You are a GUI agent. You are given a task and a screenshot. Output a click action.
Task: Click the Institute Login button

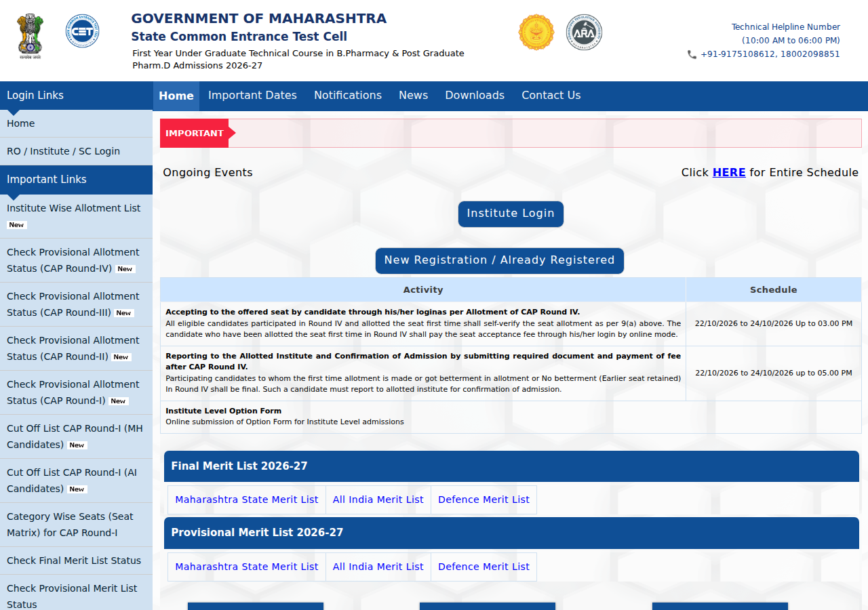tap(511, 213)
